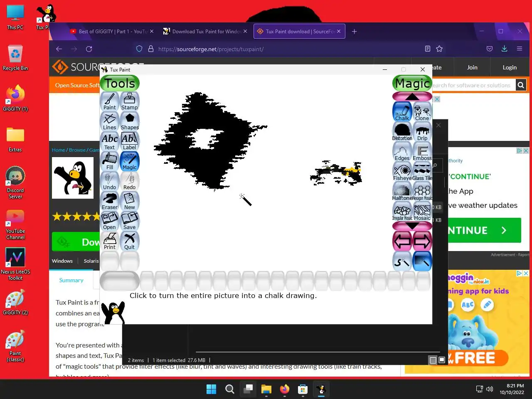The image size is (532, 399).
Task: Choose the Hexagon Mosaic effect
Action: pos(422,192)
